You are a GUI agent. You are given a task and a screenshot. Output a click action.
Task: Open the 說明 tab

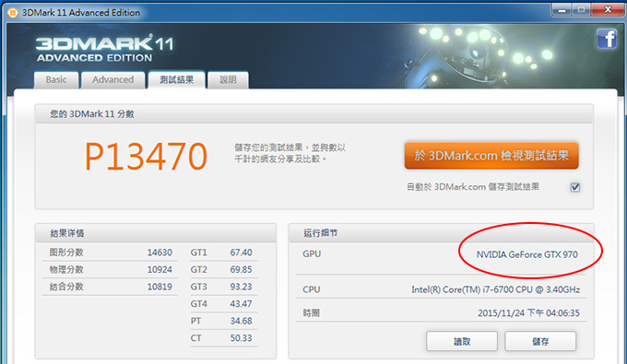pos(228,80)
